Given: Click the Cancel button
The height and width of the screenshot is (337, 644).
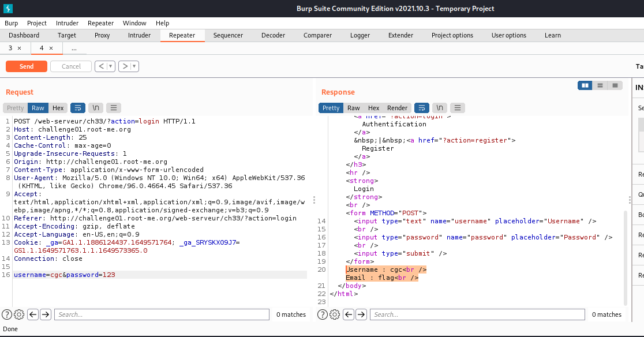Looking at the screenshot, I should [71, 66].
